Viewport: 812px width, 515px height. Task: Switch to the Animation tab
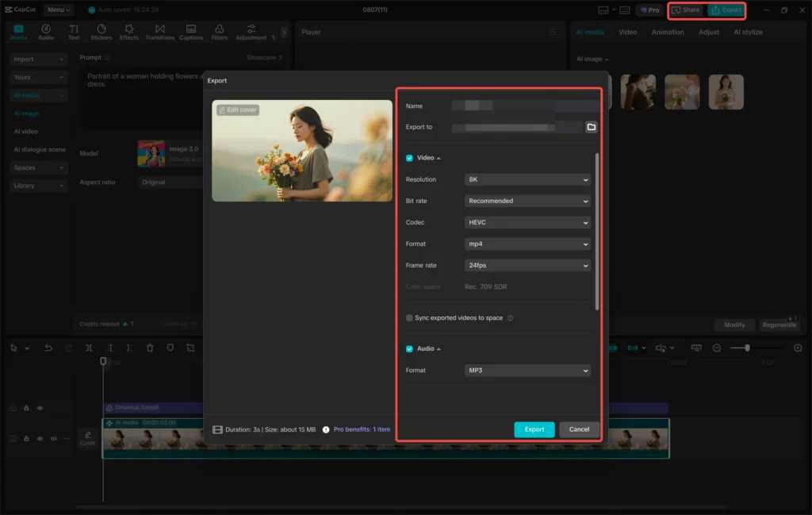667,33
